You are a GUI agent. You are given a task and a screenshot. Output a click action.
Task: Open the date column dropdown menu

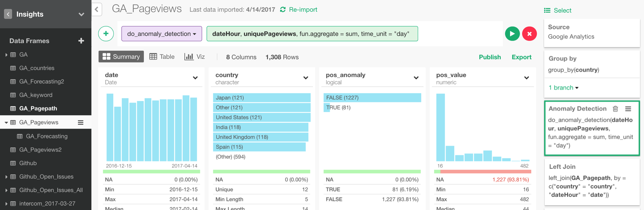coord(195,78)
